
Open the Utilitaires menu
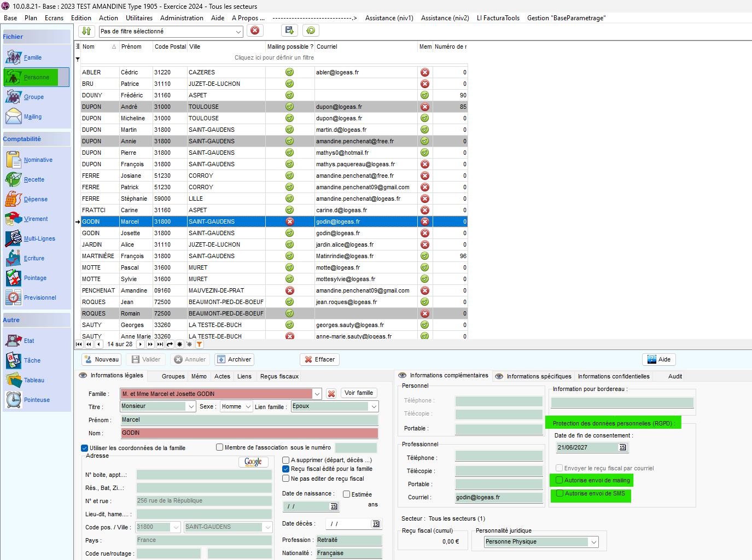coord(139,18)
